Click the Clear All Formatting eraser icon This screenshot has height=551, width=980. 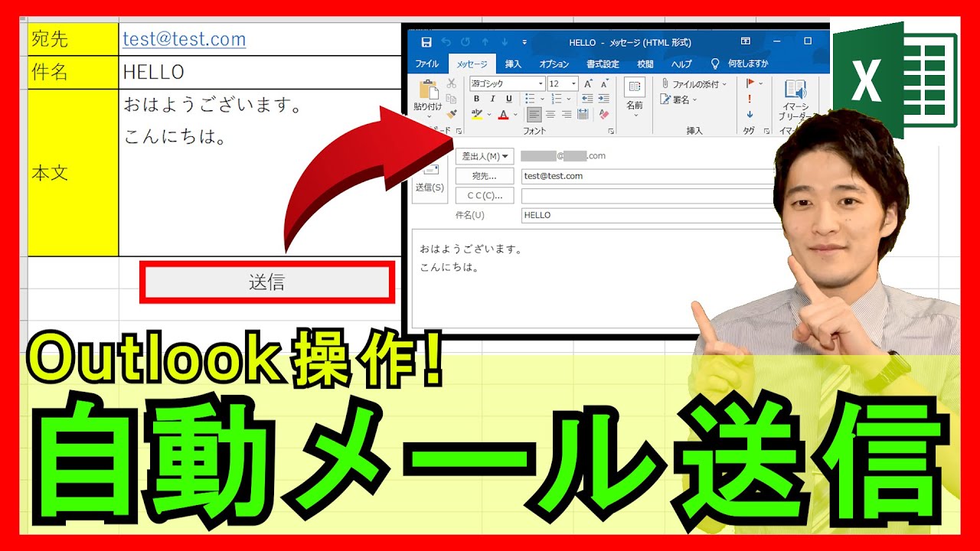pyautogui.click(x=604, y=115)
